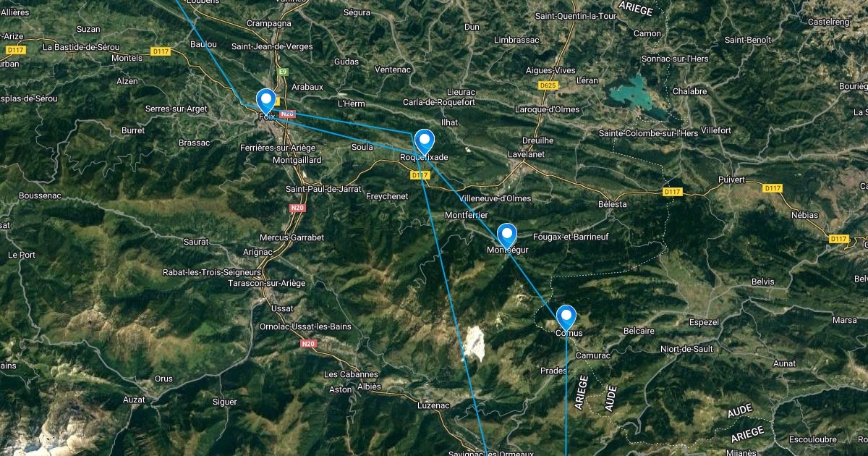Open the Montségur map marker
Viewport: 868px width, 456px height.
pyautogui.click(x=507, y=236)
